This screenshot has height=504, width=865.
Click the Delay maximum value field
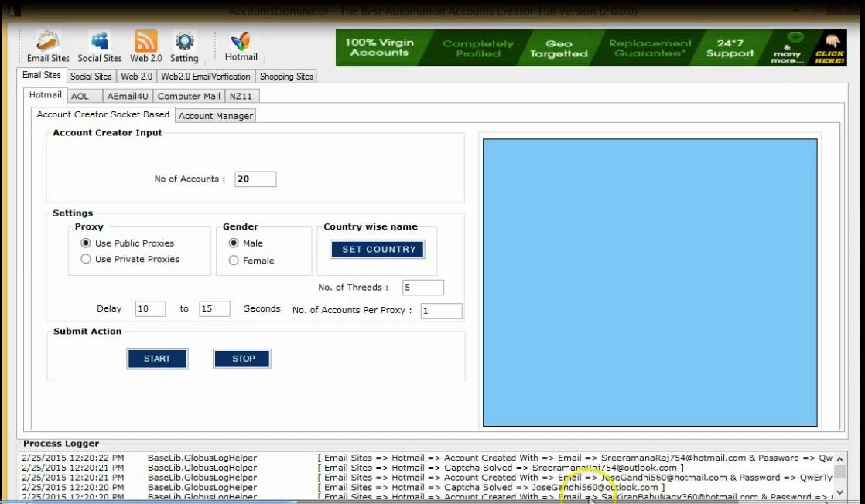point(214,308)
